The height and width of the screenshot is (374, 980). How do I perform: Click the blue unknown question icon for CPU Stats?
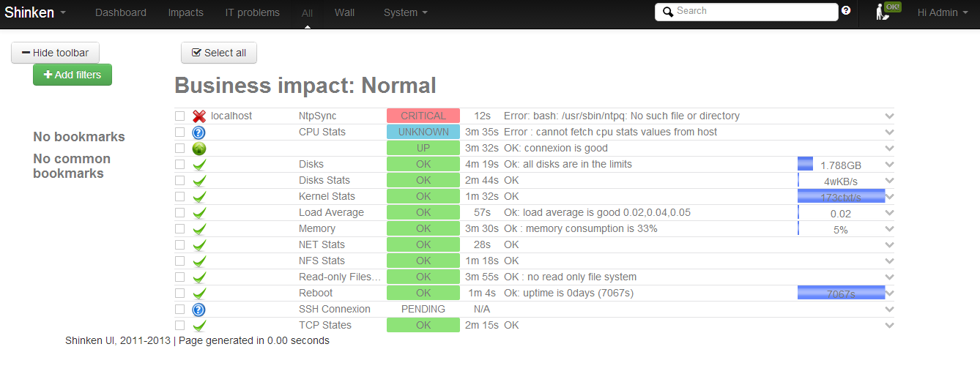[x=198, y=132]
